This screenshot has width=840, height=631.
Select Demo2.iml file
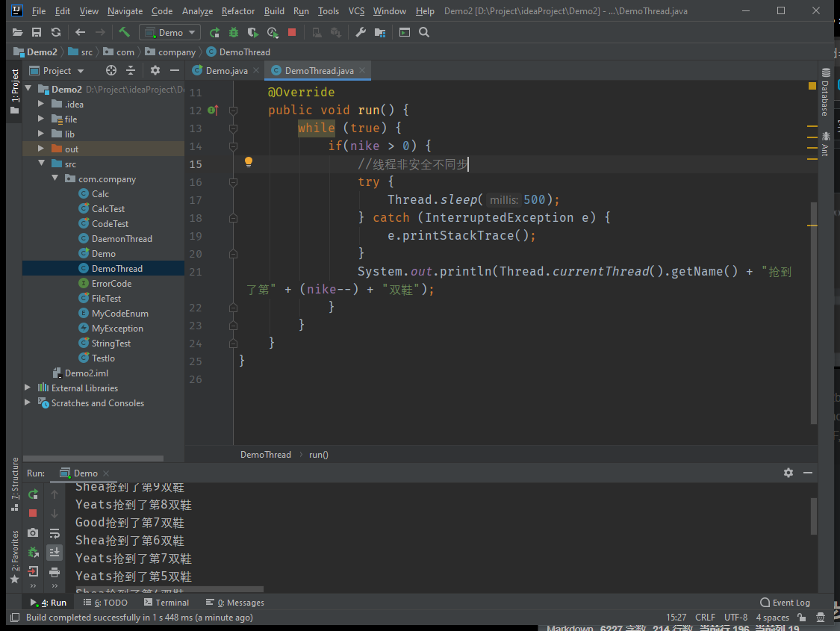click(86, 373)
